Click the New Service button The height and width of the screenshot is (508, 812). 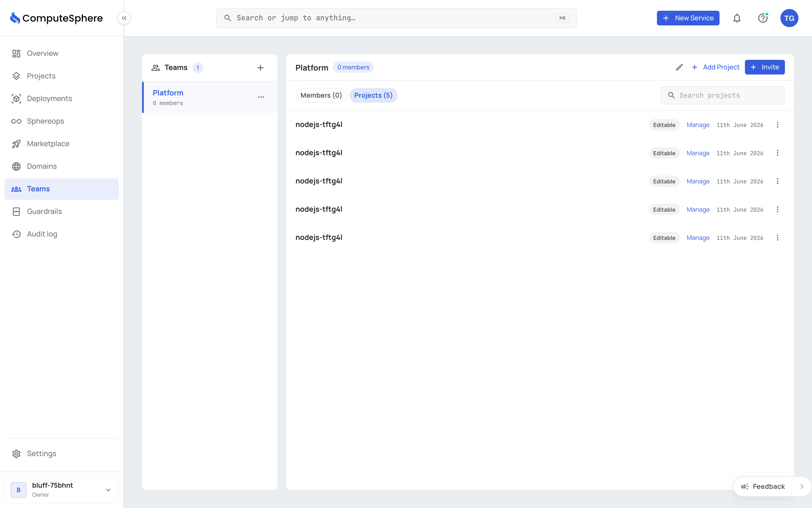click(x=688, y=18)
